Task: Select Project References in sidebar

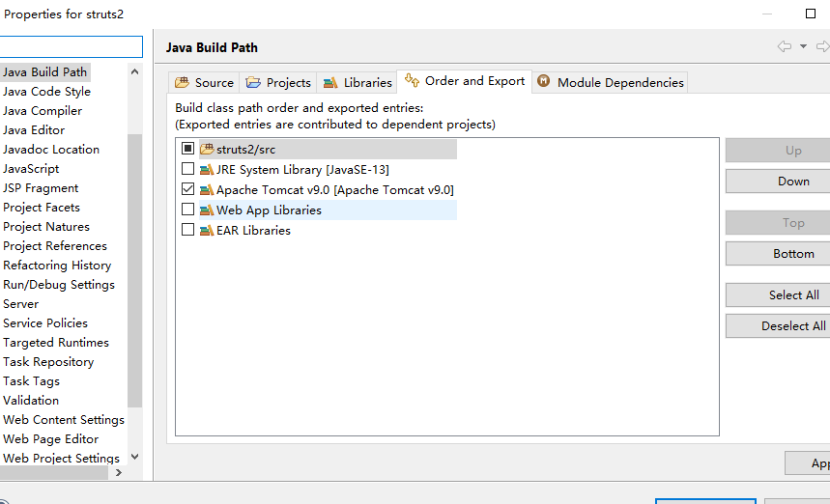Action: [x=55, y=246]
